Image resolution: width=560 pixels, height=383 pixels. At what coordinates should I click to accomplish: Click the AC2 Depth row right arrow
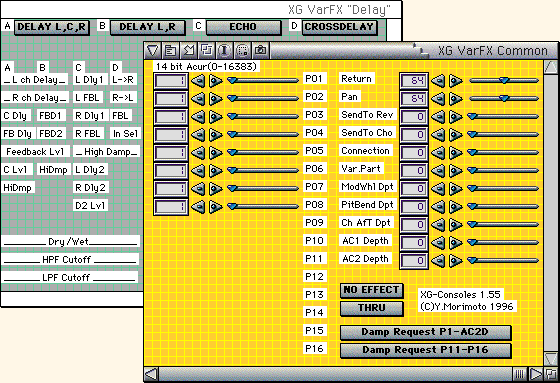pyautogui.click(x=455, y=260)
